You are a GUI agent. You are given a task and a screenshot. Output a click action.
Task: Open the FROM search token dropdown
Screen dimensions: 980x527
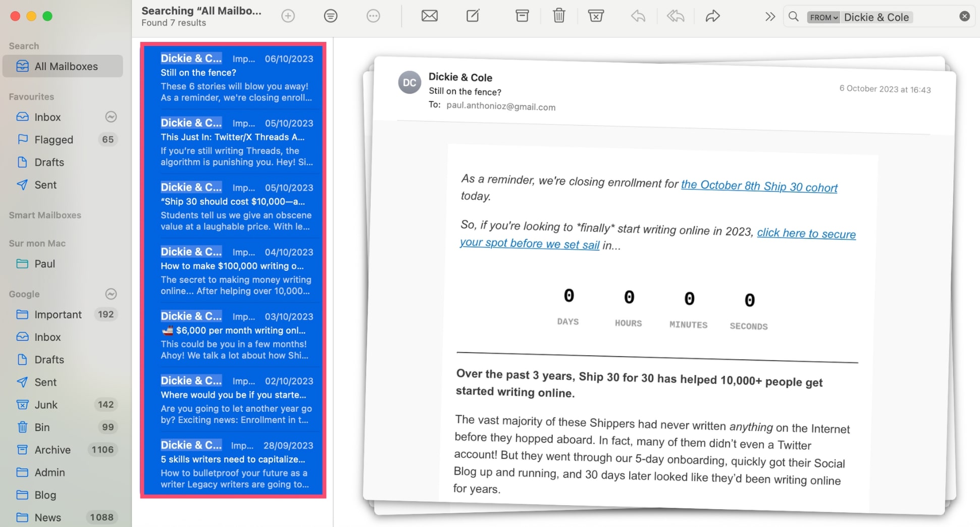(823, 17)
